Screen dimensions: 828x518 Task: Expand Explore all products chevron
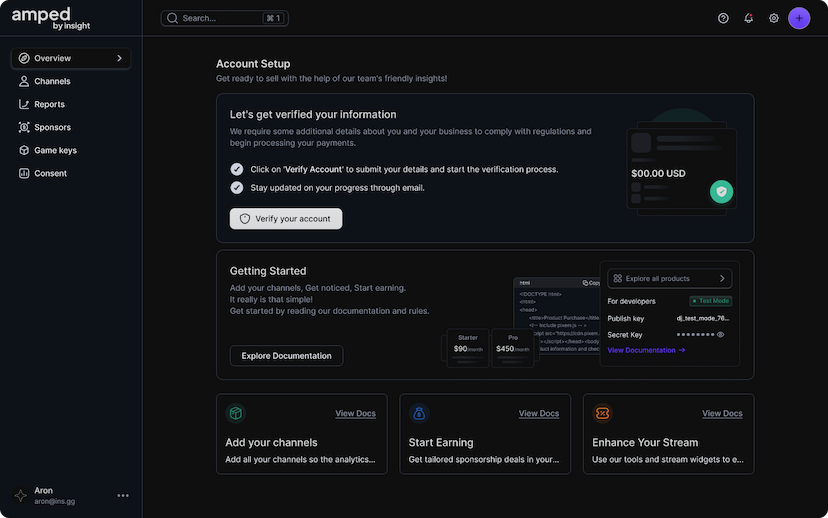(722, 278)
